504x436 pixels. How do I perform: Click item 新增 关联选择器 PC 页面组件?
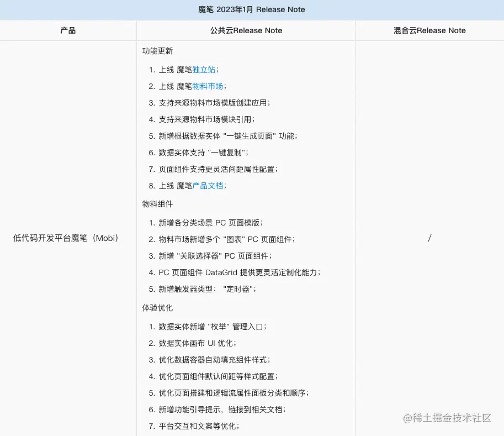[x=215, y=256]
